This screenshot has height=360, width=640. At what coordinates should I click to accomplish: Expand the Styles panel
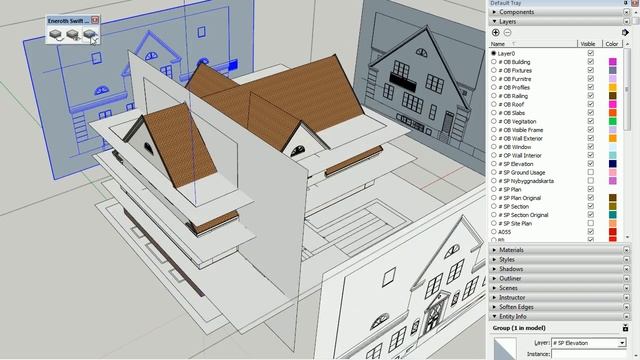(x=494, y=260)
